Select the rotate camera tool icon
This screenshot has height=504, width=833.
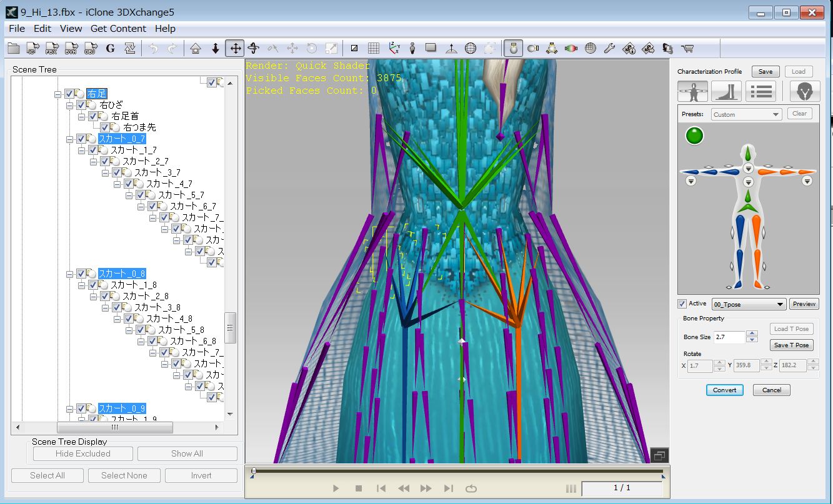click(x=254, y=48)
